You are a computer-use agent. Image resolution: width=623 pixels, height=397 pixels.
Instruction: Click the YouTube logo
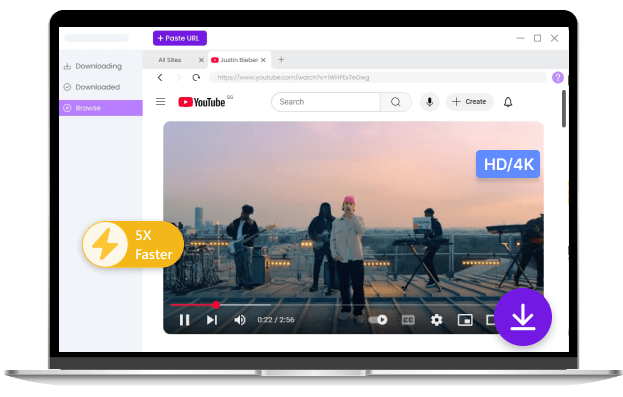click(202, 102)
